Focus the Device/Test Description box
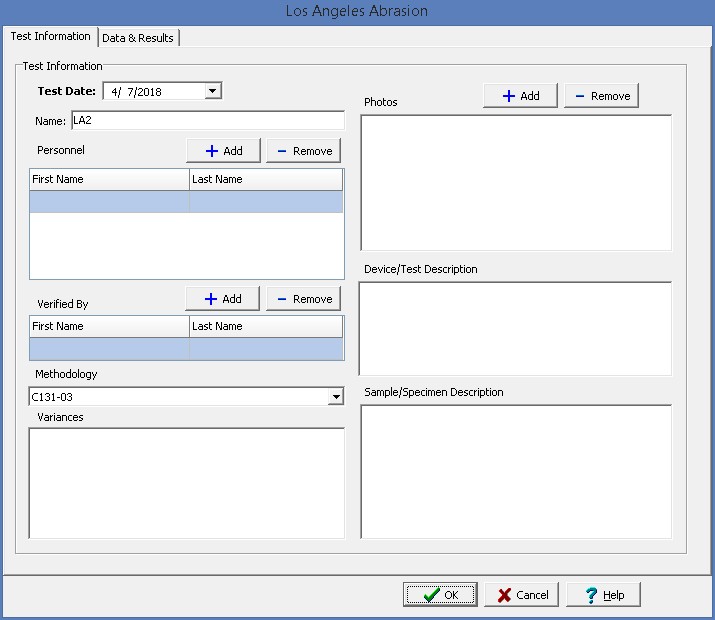The width and height of the screenshot is (715, 620). 515,328
